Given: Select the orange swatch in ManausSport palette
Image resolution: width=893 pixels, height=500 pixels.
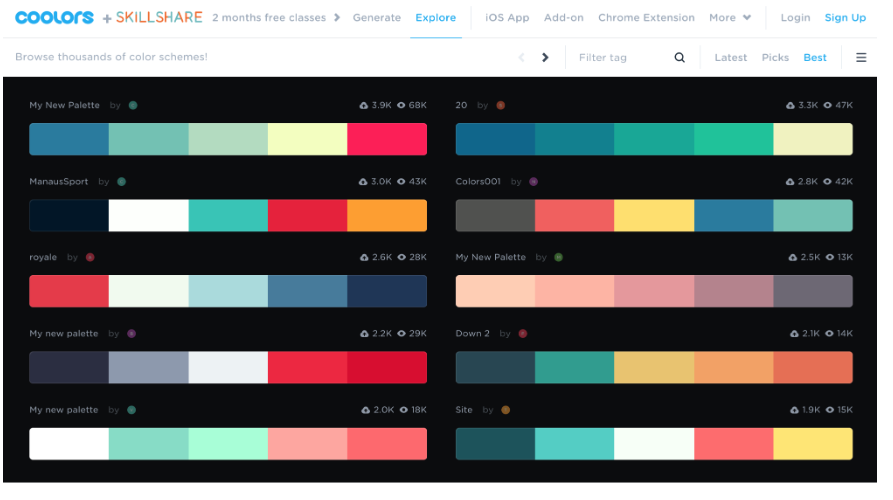Looking at the screenshot, I should 387,216.
